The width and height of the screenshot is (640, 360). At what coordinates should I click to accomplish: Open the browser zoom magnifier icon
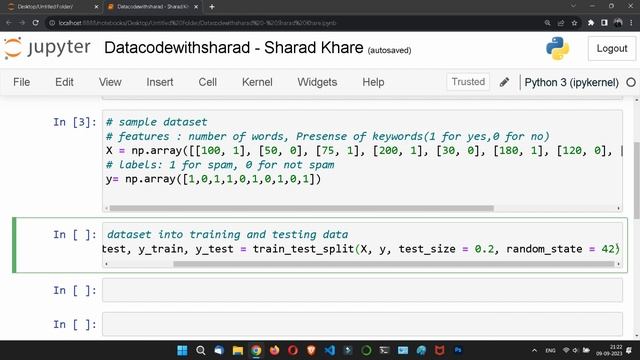pyautogui.click(x=547, y=23)
